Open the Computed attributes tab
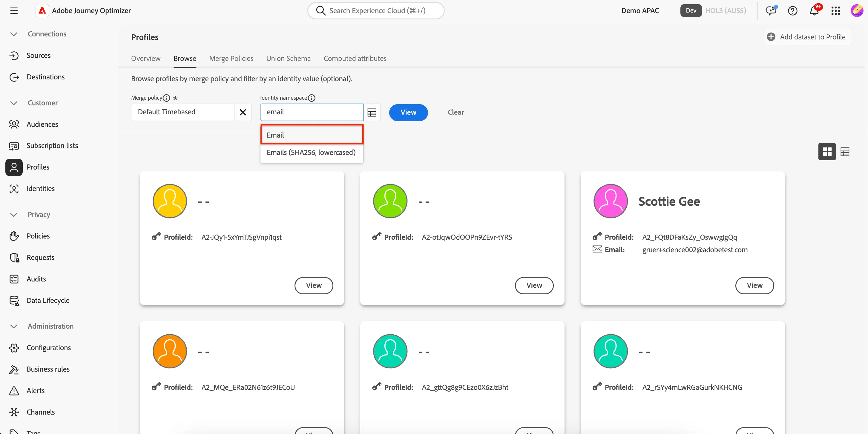The width and height of the screenshot is (868, 434). point(355,59)
